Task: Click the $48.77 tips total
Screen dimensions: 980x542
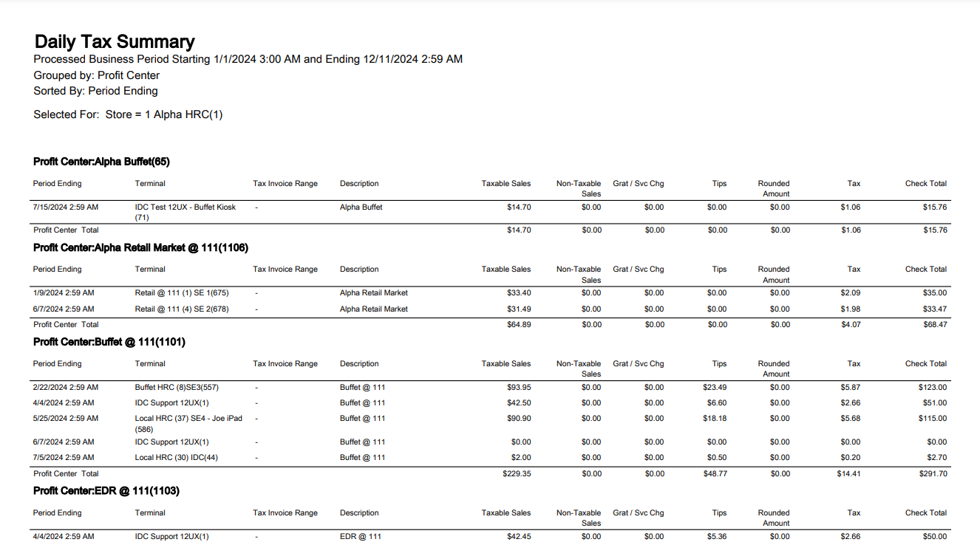Action: click(x=715, y=474)
